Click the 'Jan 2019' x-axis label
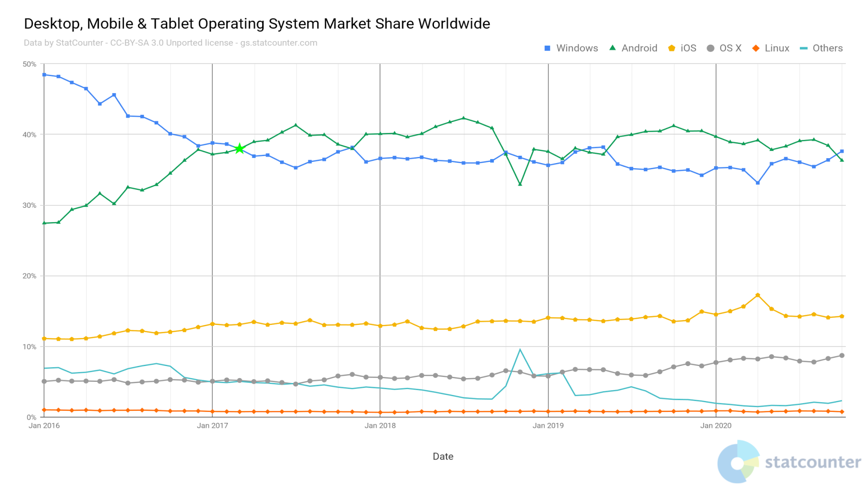This screenshot has height=488, width=868. tap(548, 426)
